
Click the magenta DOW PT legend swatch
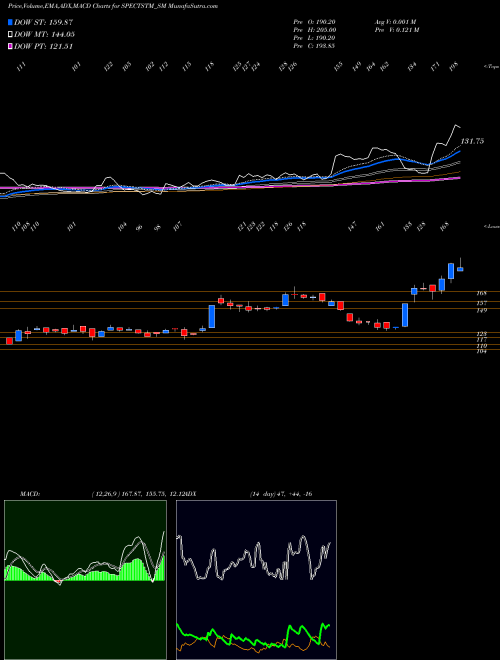(11, 46)
